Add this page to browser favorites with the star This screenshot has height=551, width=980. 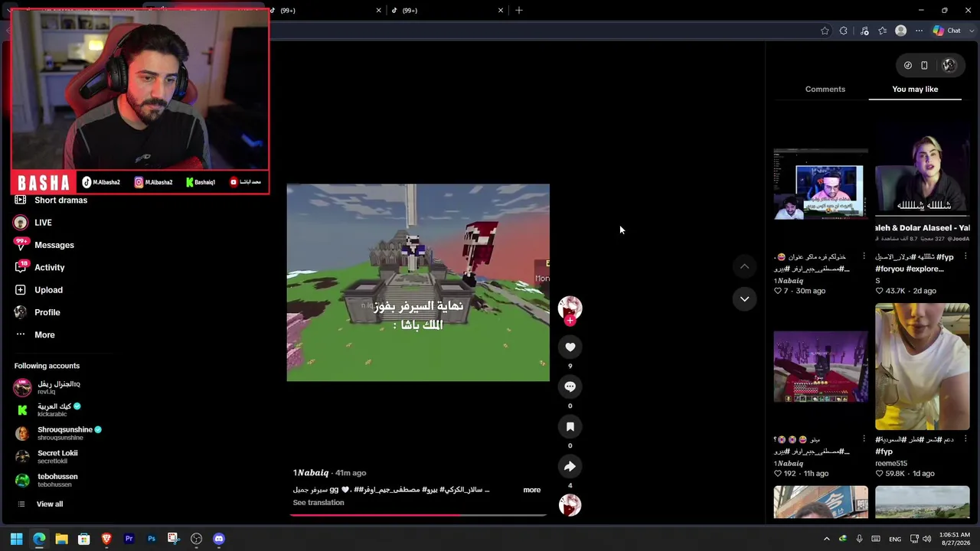pos(825,31)
